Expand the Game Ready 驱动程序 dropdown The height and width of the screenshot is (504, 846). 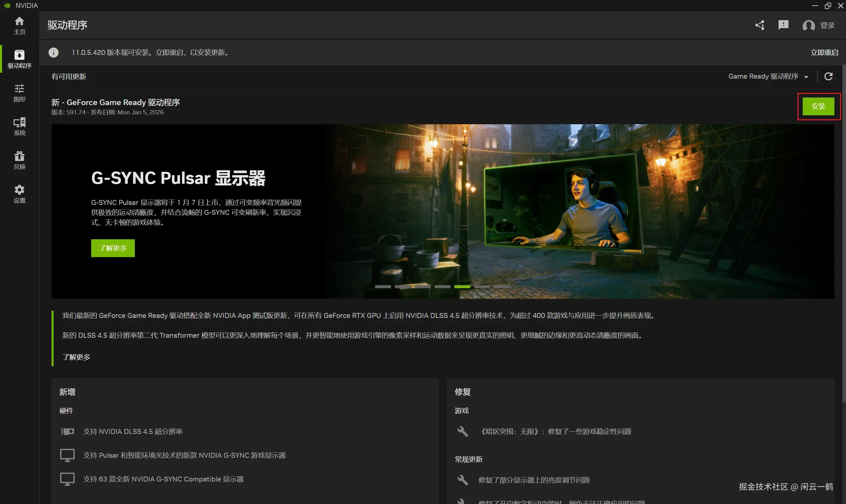[768, 76]
